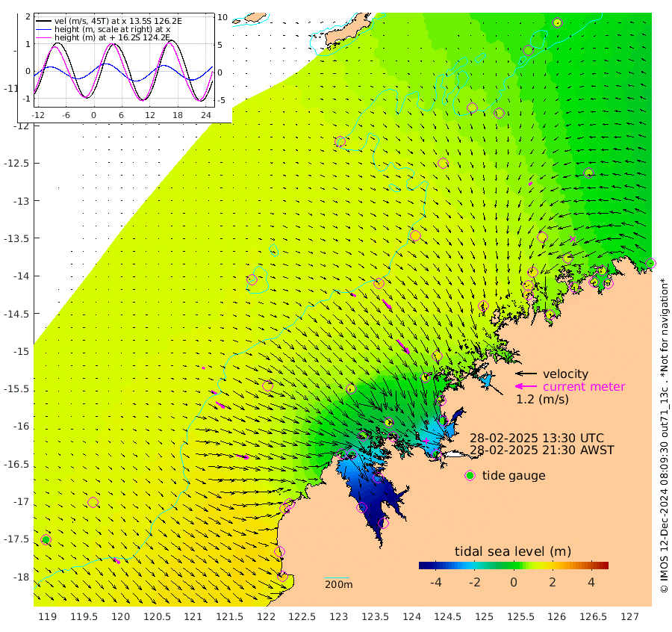Click the '1.2 (m/s)' scale text
The height and width of the screenshot is (632, 672).
pos(542,399)
